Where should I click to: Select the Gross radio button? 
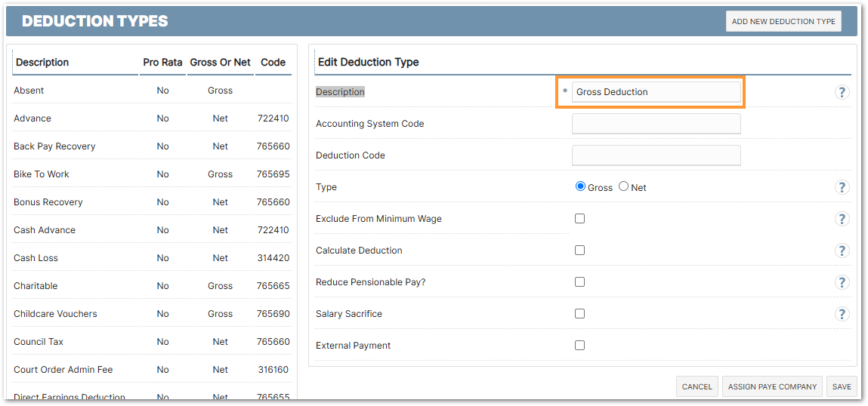click(580, 186)
